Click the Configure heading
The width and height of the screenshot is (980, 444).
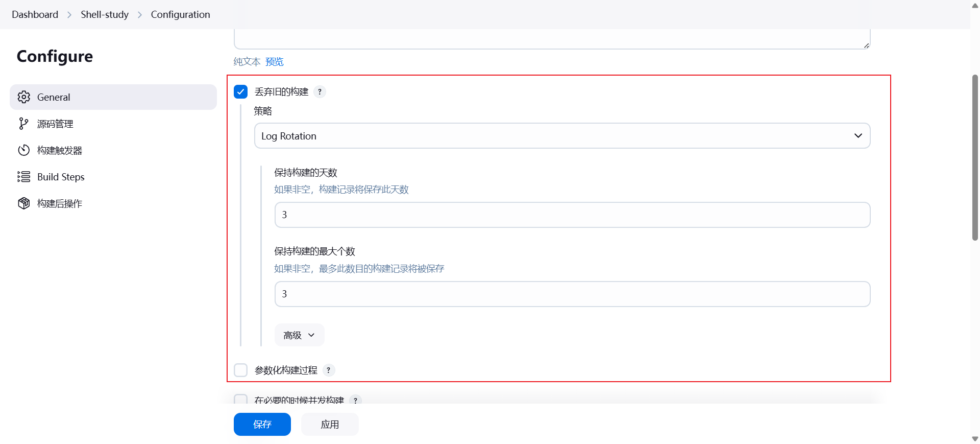(x=55, y=56)
